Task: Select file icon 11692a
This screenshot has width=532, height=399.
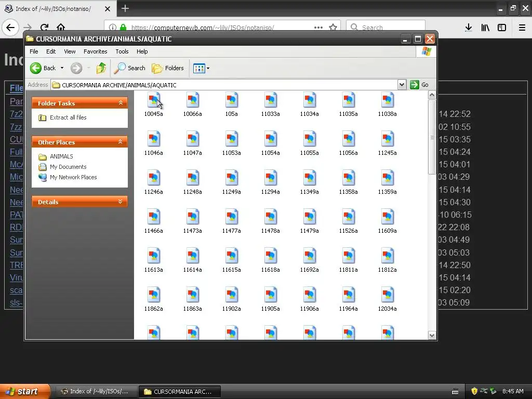Action: coord(310,256)
